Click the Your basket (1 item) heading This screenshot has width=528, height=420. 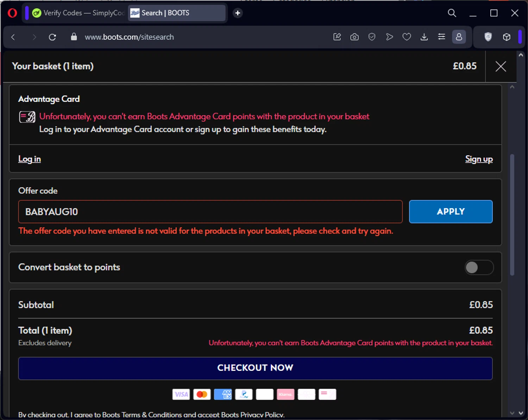53,66
